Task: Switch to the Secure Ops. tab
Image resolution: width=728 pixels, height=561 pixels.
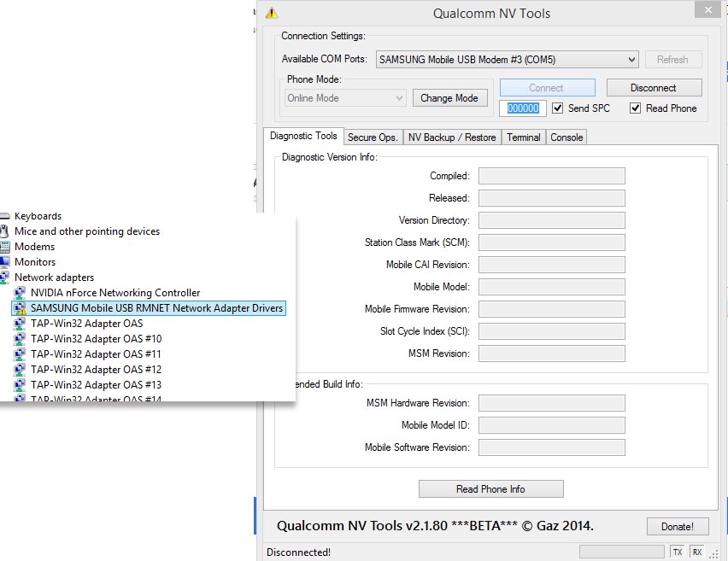Action: [373, 137]
